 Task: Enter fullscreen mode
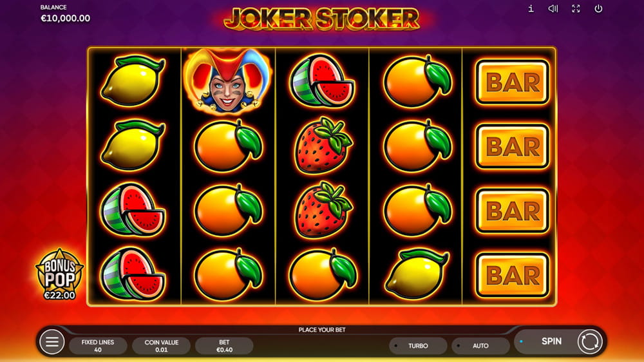tap(576, 8)
